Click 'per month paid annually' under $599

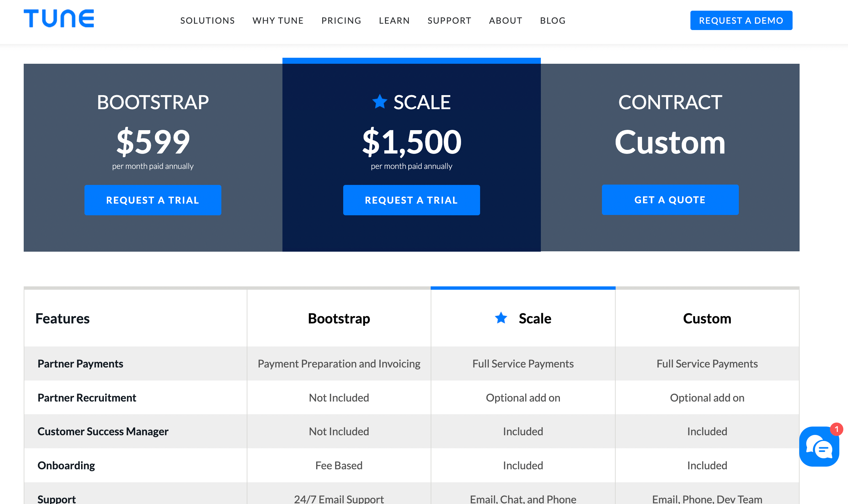click(153, 166)
